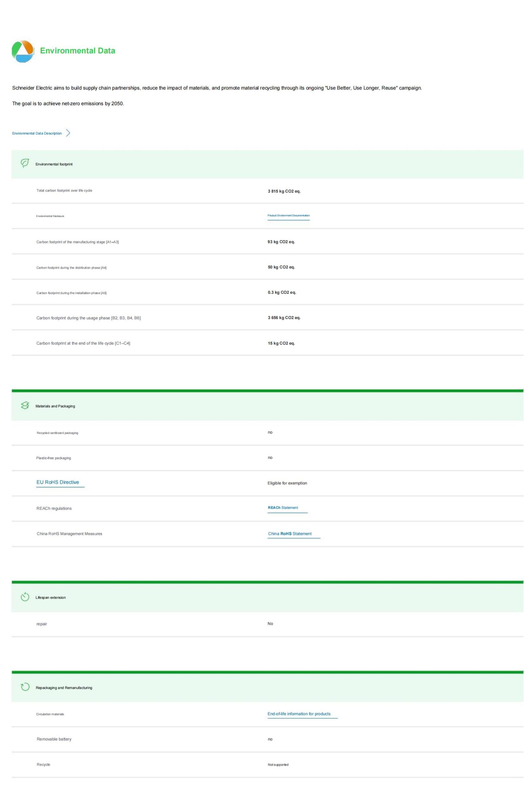Open End-of-life information for products link

click(299, 714)
